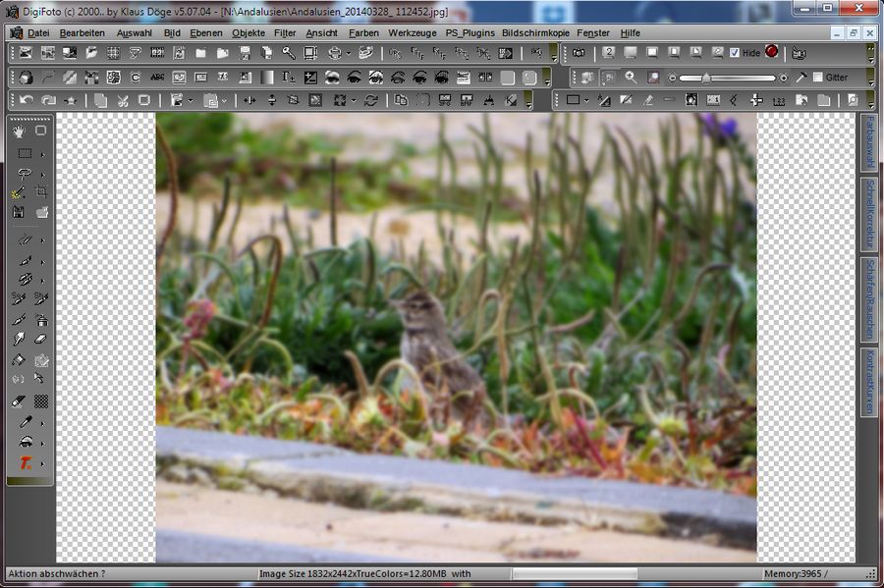The height and width of the screenshot is (588, 884).
Task: Open the Ebenen menu
Action: (206, 32)
